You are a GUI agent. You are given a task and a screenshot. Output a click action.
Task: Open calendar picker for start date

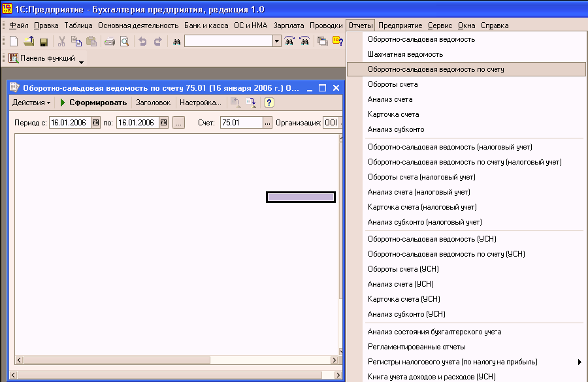coord(95,122)
